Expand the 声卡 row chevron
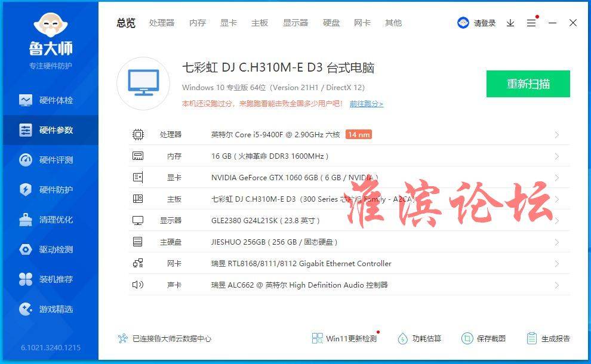 pyautogui.click(x=557, y=285)
